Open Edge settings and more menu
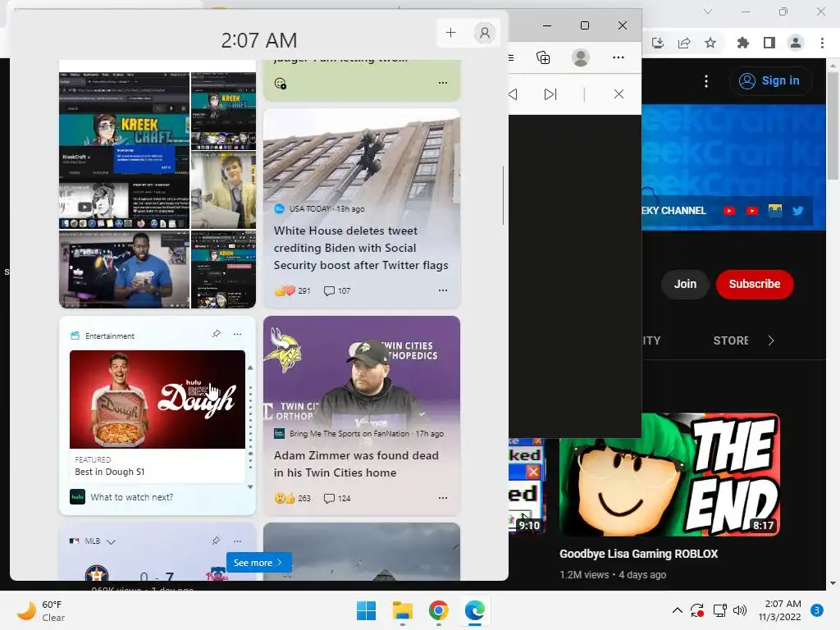840x630 pixels. pos(619,57)
